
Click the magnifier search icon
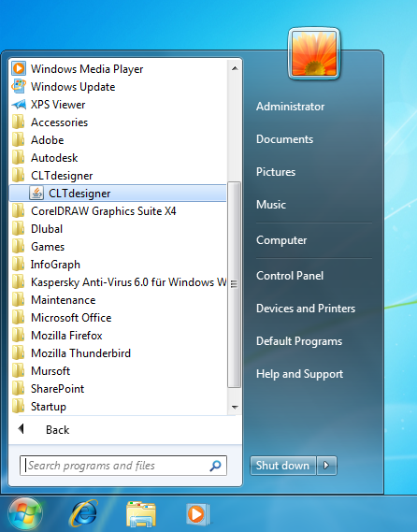click(215, 466)
